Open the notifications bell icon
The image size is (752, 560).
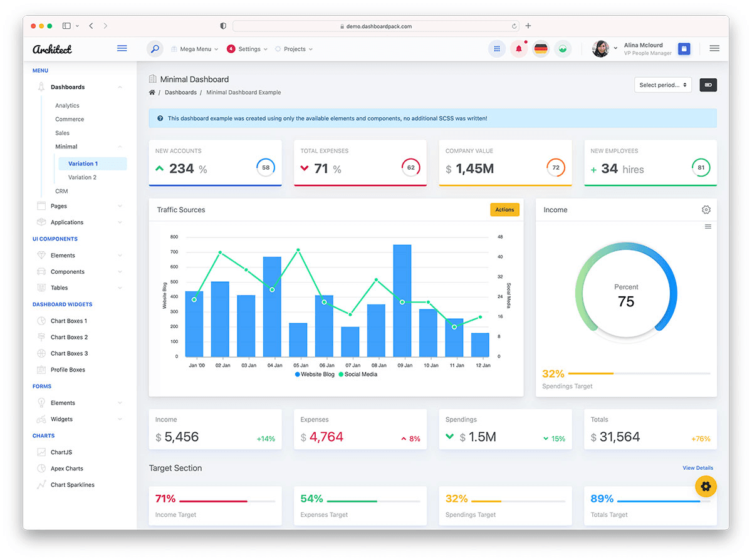point(518,48)
